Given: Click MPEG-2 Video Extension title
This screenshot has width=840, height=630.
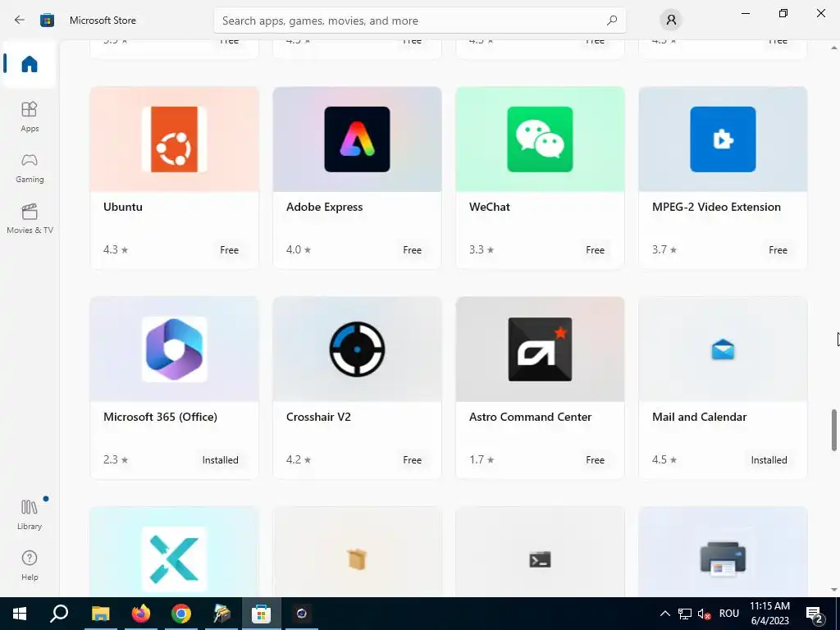Looking at the screenshot, I should (x=716, y=207).
